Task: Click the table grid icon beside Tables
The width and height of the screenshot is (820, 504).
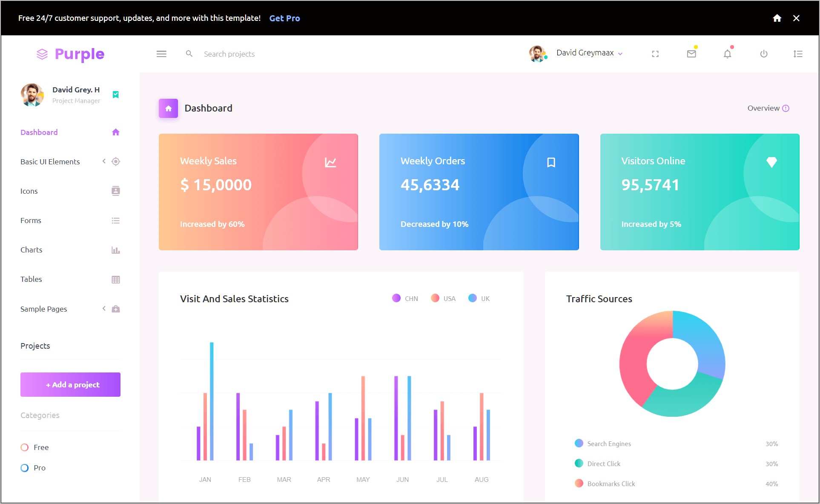Action: pos(115,280)
